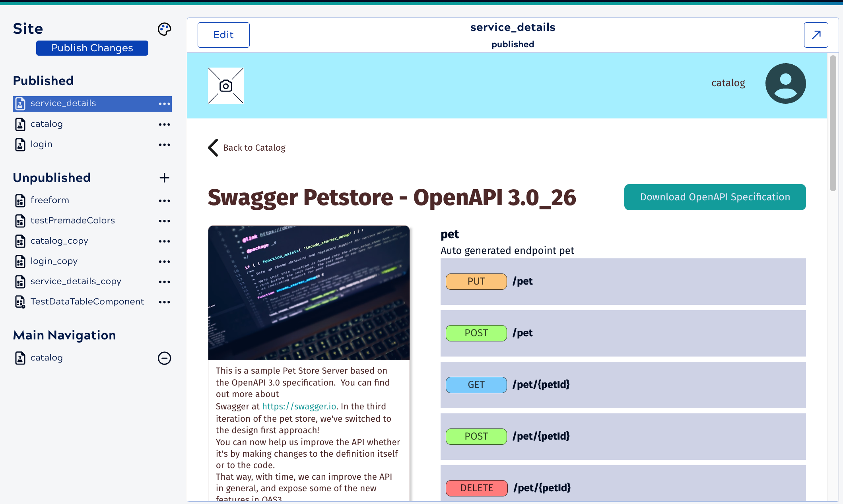Open service_details in new window arrow
Image resolution: width=843 pixels, height=504 pixels.
(816, 35)
